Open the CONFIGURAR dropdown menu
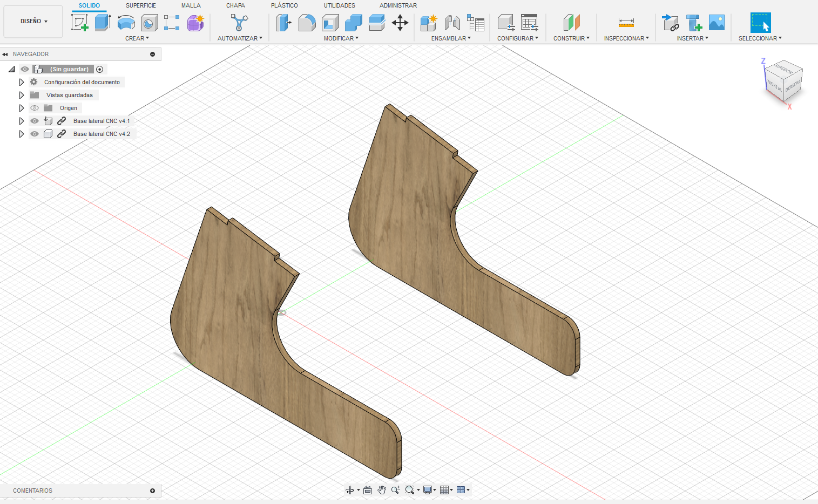 [518, 38]
